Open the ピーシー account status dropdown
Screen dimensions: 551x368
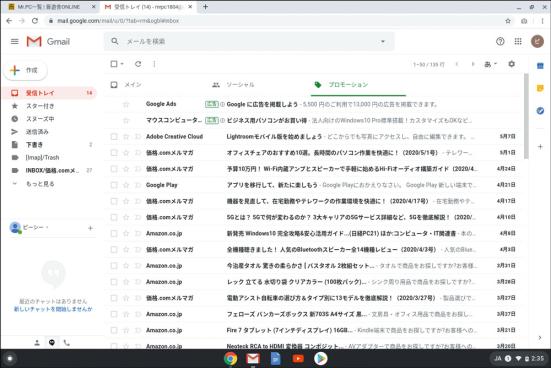[47, 228]
